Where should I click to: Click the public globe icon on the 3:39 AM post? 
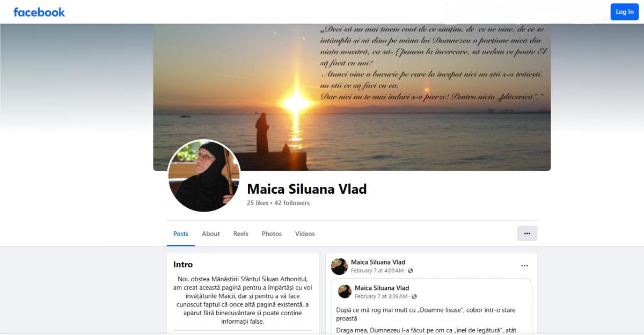pyautogui.click(x=414, y=297)
